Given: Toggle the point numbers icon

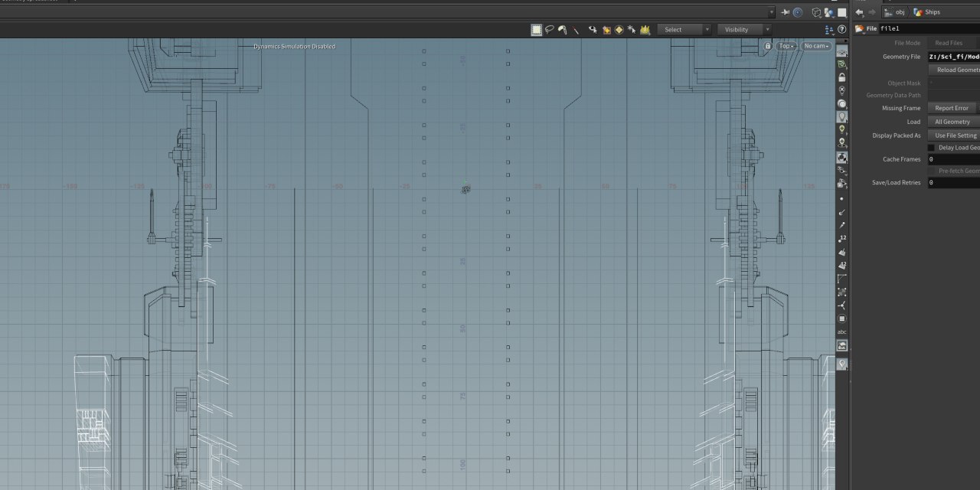Looking at the screenshot, I should 842,238.
